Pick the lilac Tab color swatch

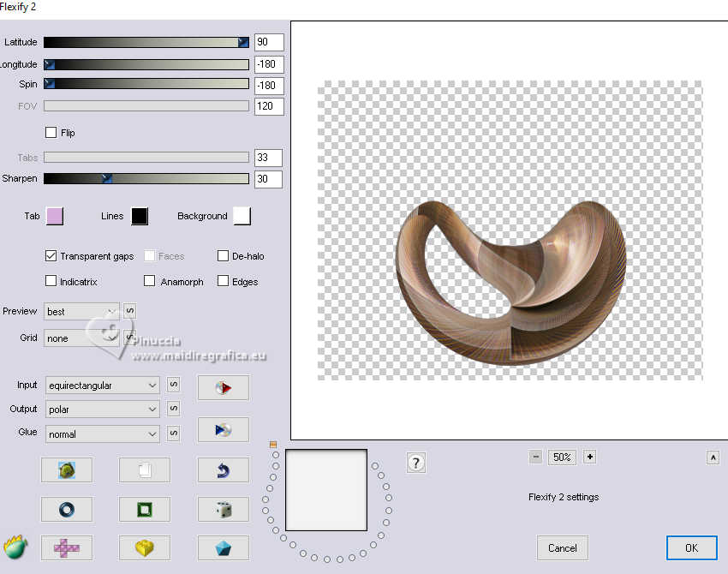pyautogui.click(x=55, y=216)
